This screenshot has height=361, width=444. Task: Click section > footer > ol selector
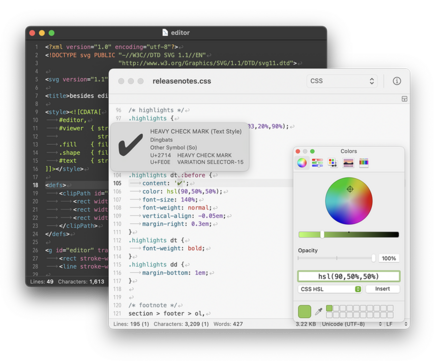167,314
